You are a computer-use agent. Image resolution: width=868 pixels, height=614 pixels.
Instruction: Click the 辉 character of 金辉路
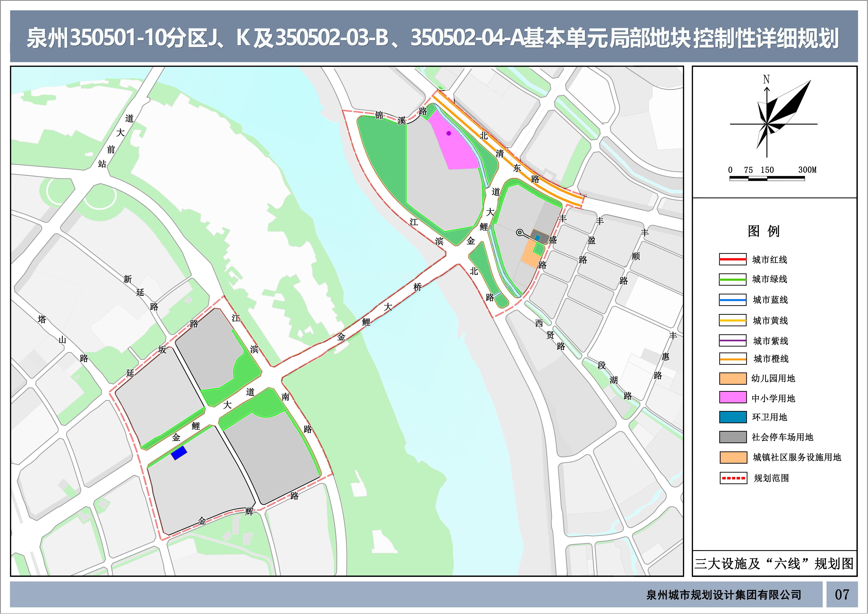[x=249, y=512]
